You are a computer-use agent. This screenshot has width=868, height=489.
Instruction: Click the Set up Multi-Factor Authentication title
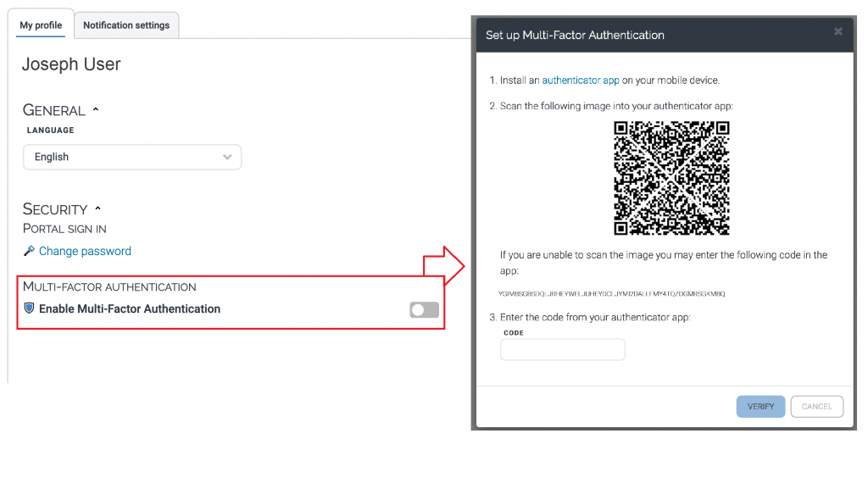tap(575, 36)
